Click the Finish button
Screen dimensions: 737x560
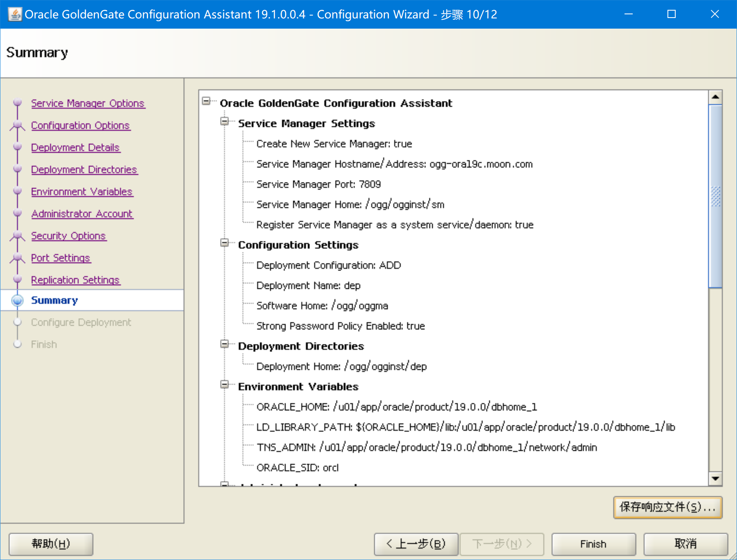coord(593,544)
